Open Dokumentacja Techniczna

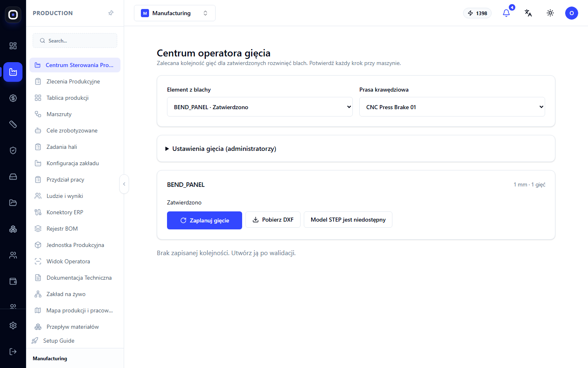click(x=75, y=278)
